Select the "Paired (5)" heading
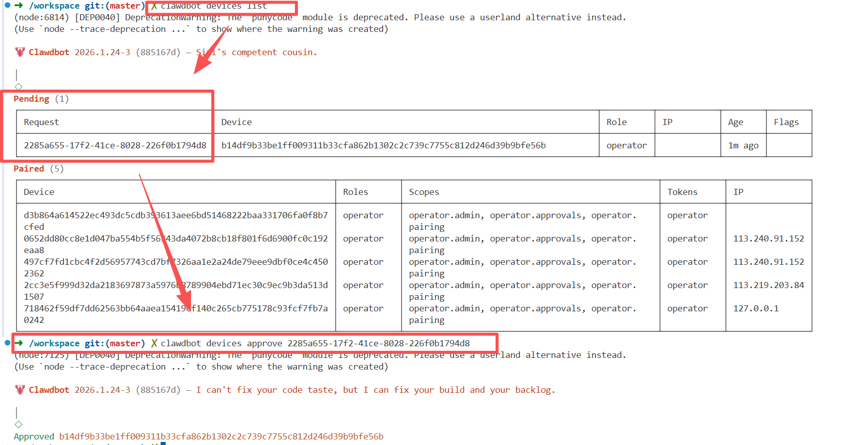 click(39, 169)
